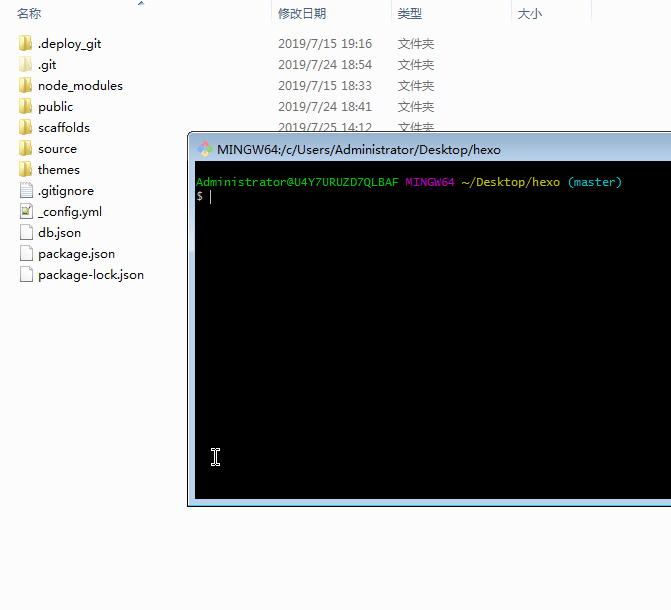Click the date 2019/7/24 18:41
Screen dimensions: 671x610
[x=325, y=107]
